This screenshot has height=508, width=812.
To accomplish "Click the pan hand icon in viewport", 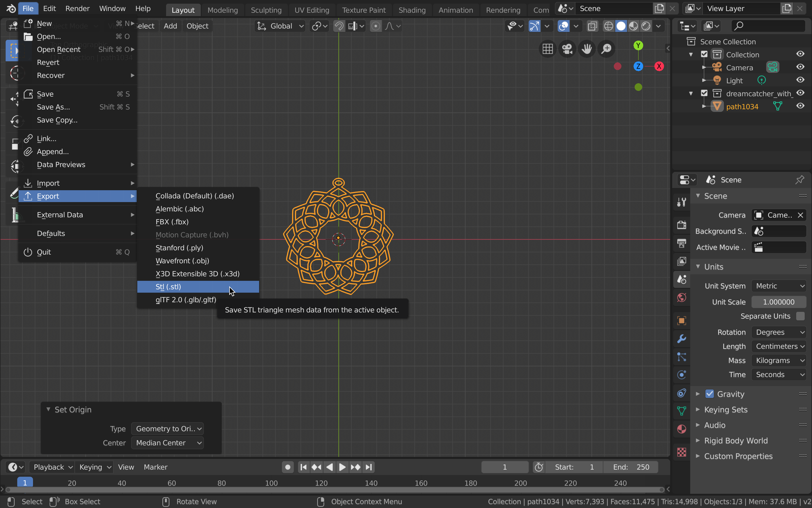I will click(586, 49).
